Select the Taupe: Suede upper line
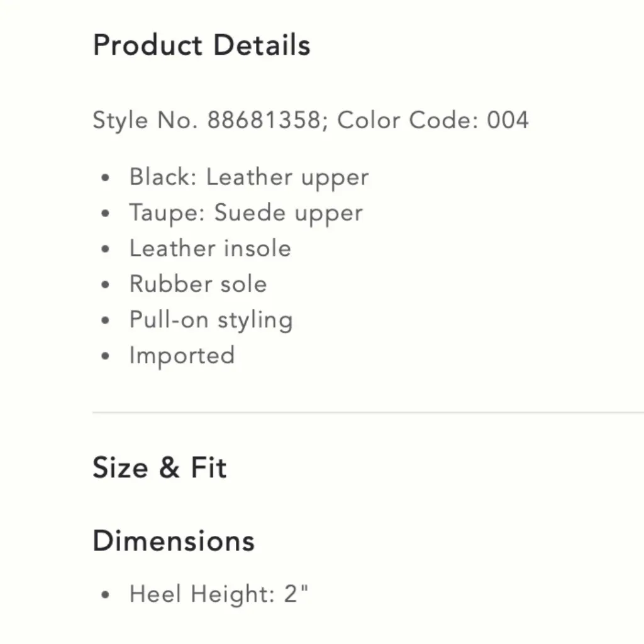 pyautogui.click(x=246, y=213)
